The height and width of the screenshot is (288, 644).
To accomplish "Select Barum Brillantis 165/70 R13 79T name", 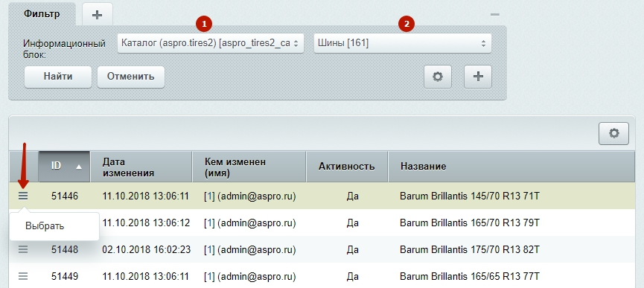I will pyautogui.click(x=470, y=223).
